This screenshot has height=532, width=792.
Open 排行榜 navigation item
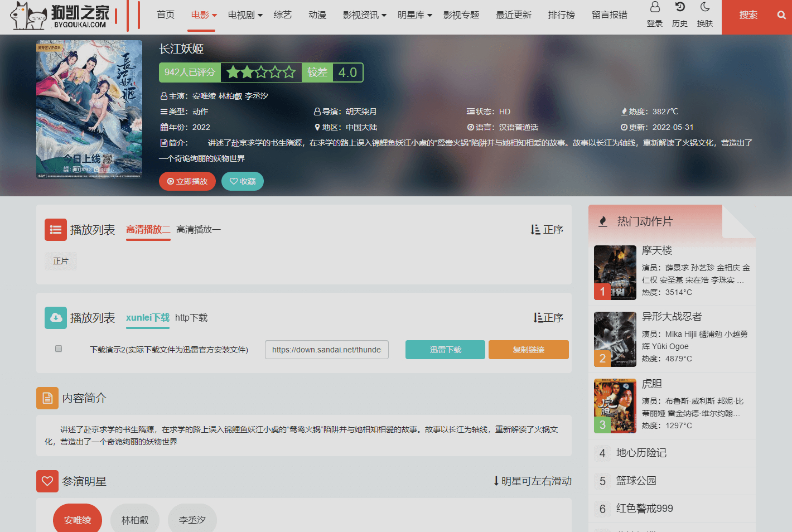tap(562, 15)
